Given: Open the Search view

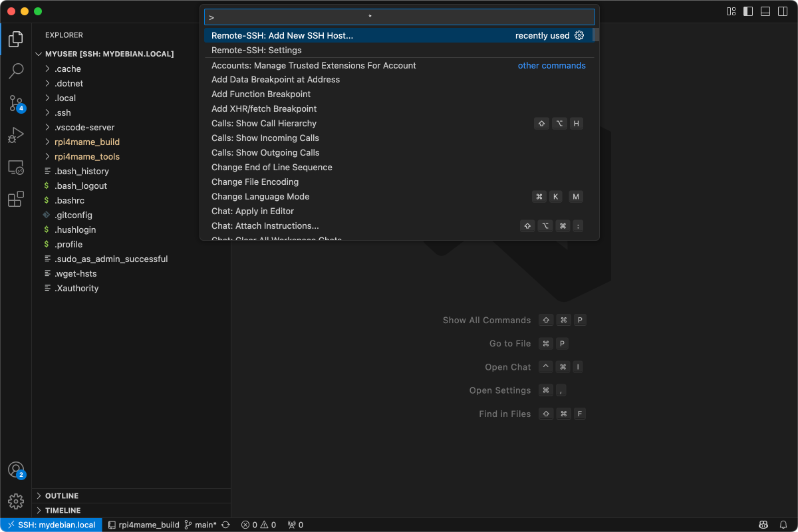Looking at the screenshot, I should 16,71.
